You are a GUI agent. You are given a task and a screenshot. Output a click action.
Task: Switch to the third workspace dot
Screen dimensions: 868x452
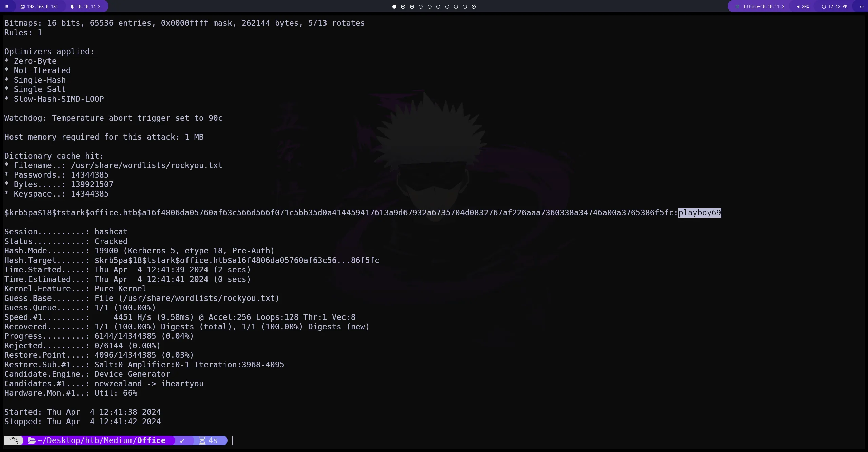[x=412, y=7]
